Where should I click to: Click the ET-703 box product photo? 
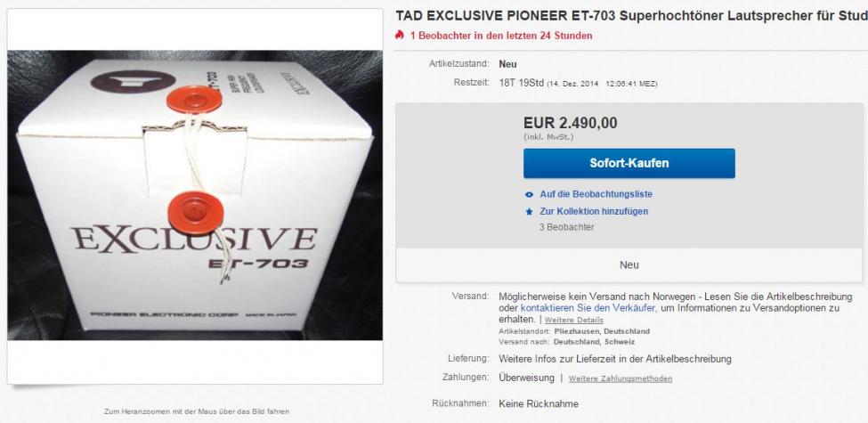point(195,195)
